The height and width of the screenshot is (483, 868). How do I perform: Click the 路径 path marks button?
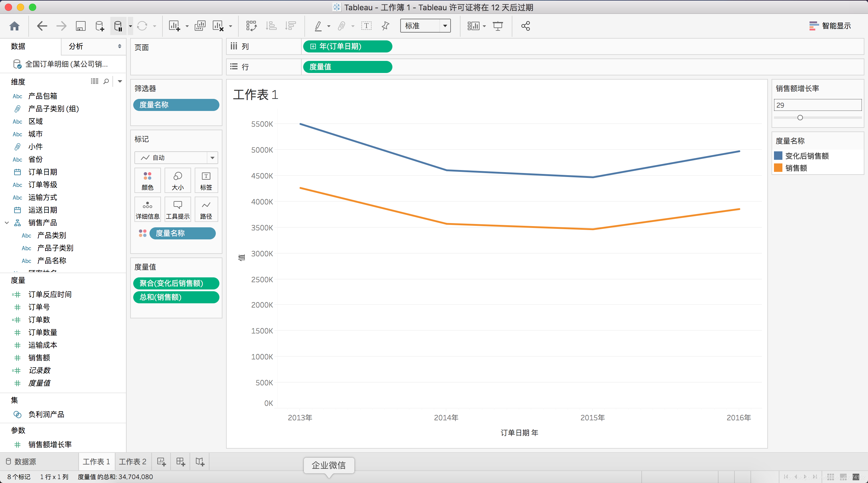206,210
